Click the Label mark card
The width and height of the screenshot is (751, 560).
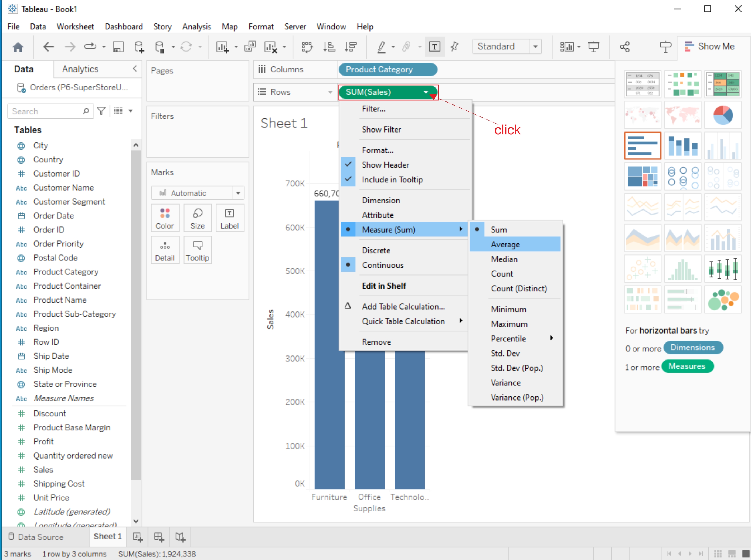pyautogui.click(x=230, y=218)
